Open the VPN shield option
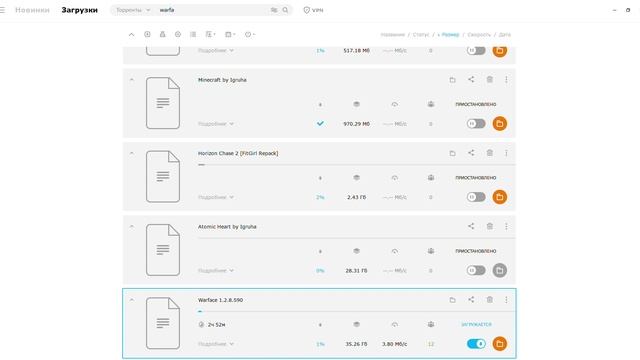This screenshot has height=360, width=640. tap(313, 10)
